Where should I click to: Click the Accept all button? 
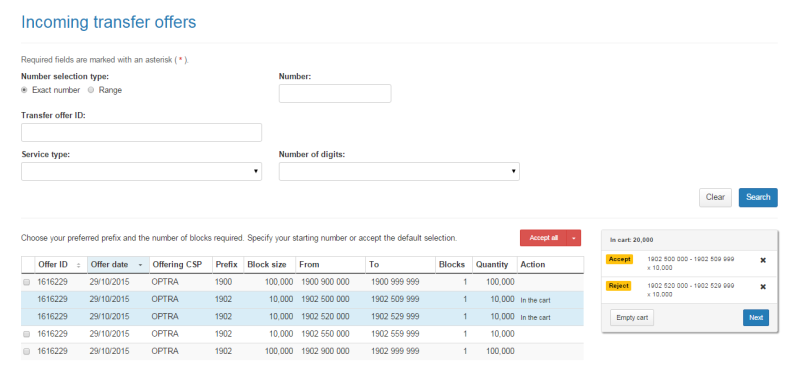tap(543, 238)
